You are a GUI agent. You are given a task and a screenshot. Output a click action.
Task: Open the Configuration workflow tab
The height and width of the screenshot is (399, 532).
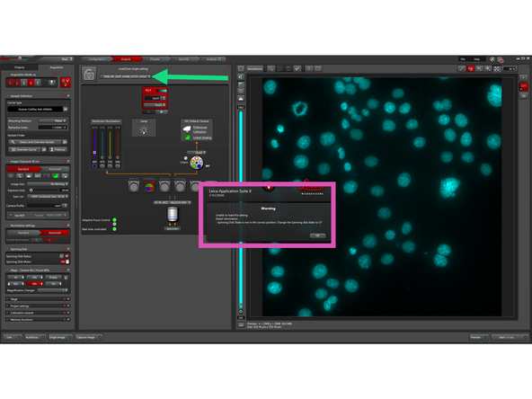[97, 59]
